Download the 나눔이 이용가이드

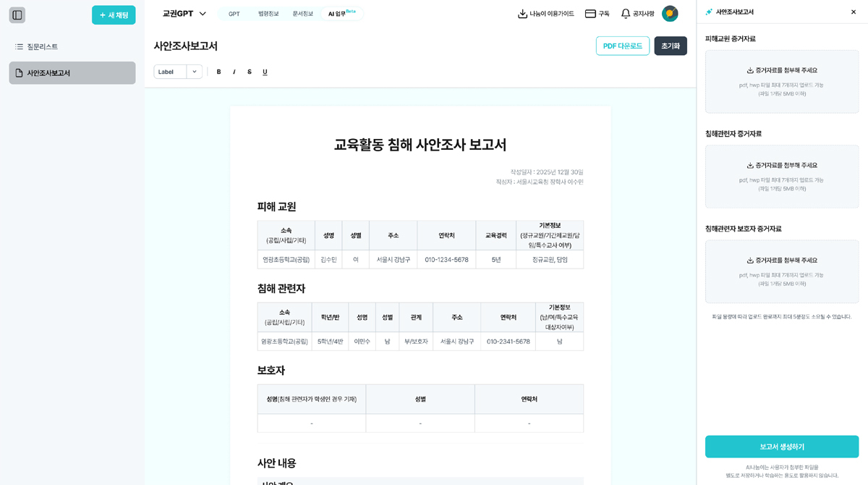point(545,13)
